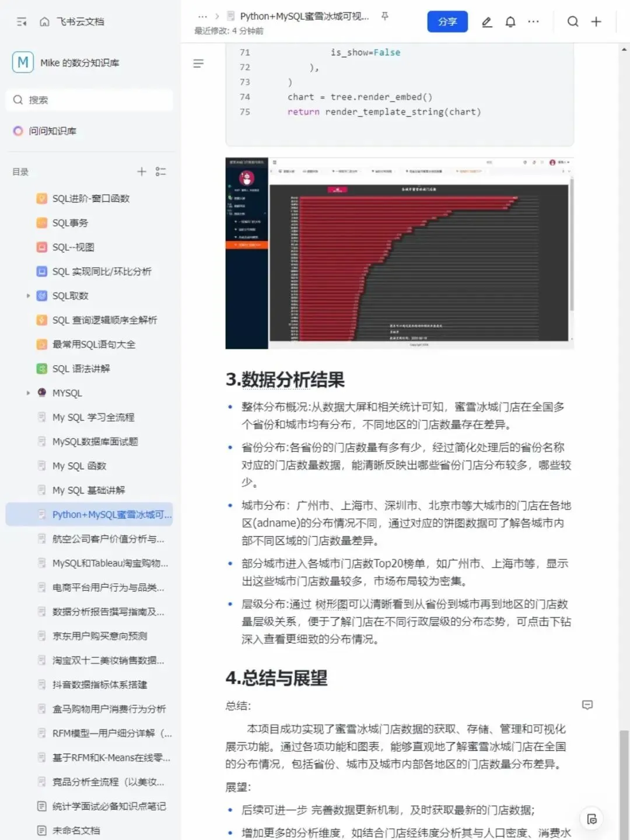Expand the SQL取数 tree node
Image resolution: width=630 pixels, height=840 pixels.
tap(28, 296)
